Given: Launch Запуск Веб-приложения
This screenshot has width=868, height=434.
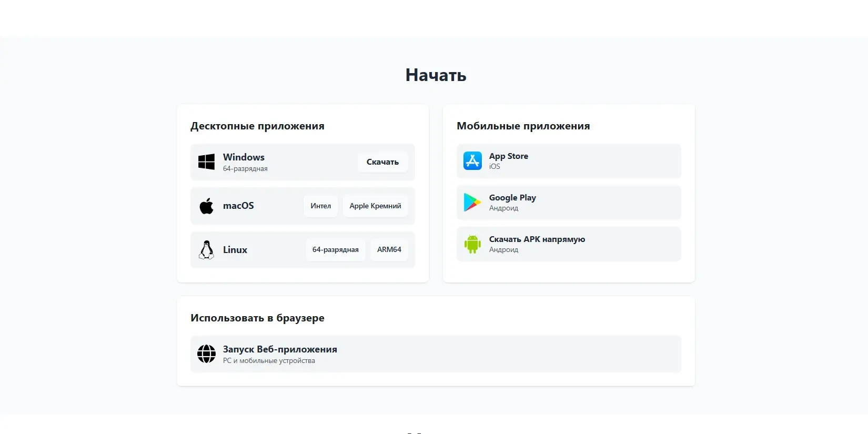Looking at the screenshot, I should pyautogui.click(x=436, y=354).
